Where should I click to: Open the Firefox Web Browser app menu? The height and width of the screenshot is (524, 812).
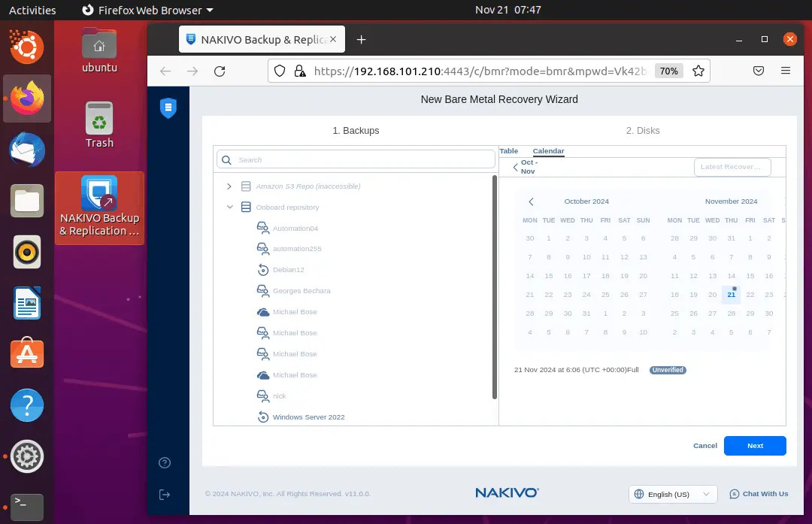(148, 10)
